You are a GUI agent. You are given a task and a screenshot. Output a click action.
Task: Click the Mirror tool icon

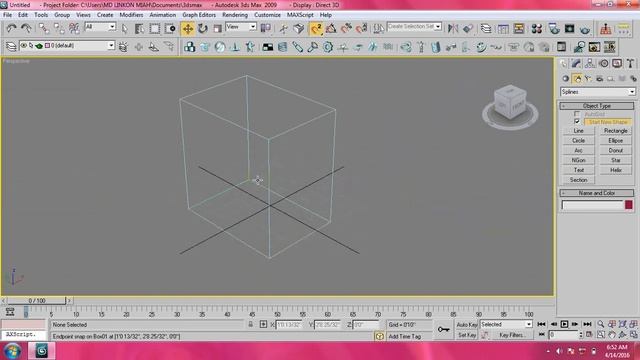click(x=453, y=29)
